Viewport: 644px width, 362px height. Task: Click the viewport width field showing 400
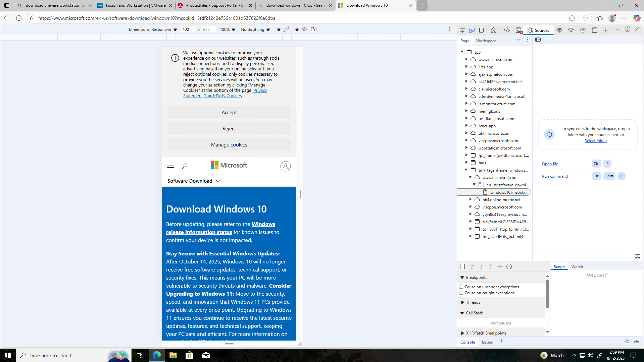click(188, 29)
